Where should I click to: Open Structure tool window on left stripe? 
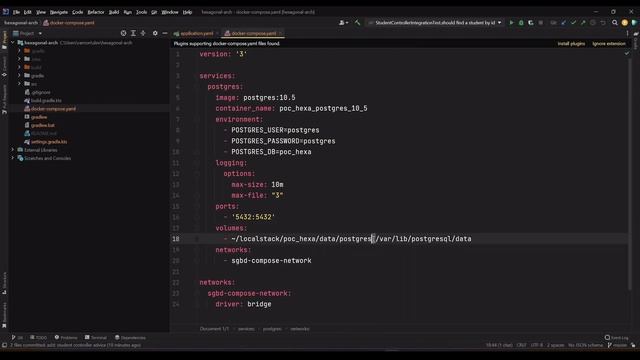pos(4,283)
